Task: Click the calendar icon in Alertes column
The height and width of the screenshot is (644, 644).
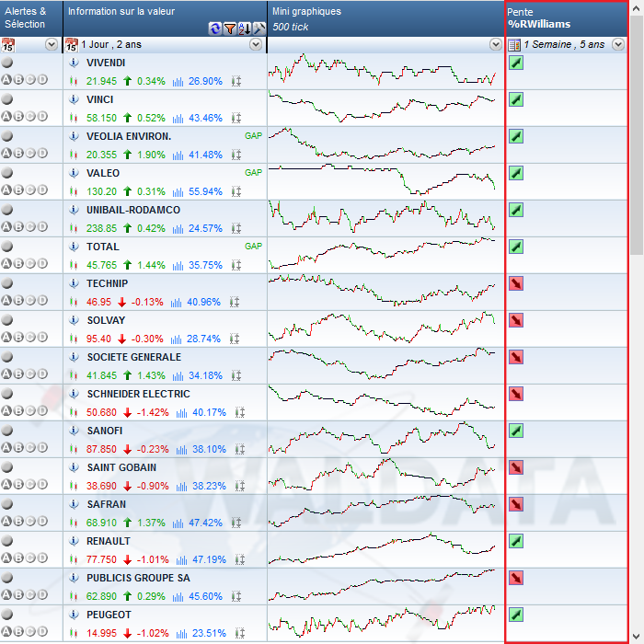Action: [x=7, y=45]
